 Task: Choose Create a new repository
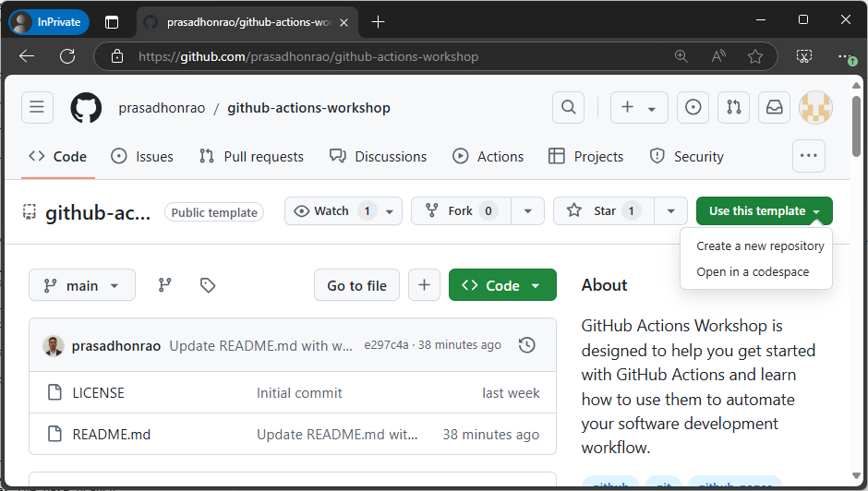(x=759, y=245)
